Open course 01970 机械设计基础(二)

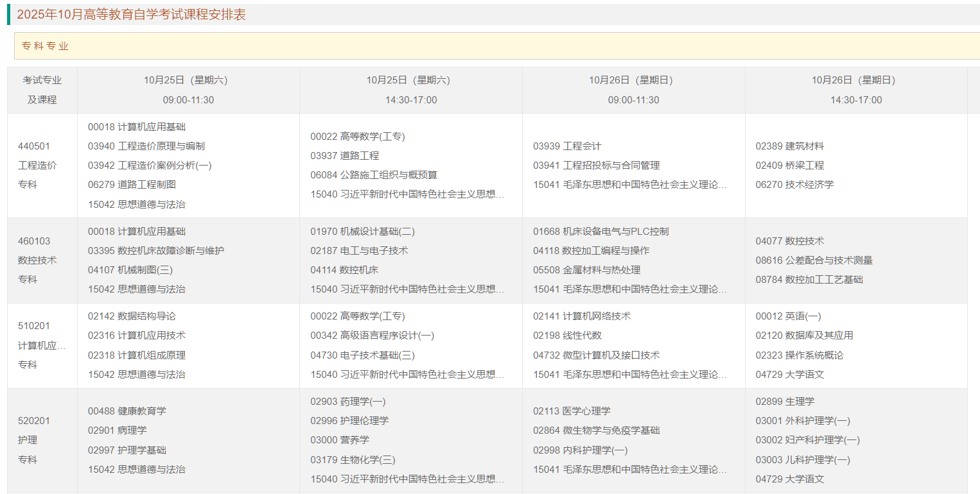pos(362,231)
